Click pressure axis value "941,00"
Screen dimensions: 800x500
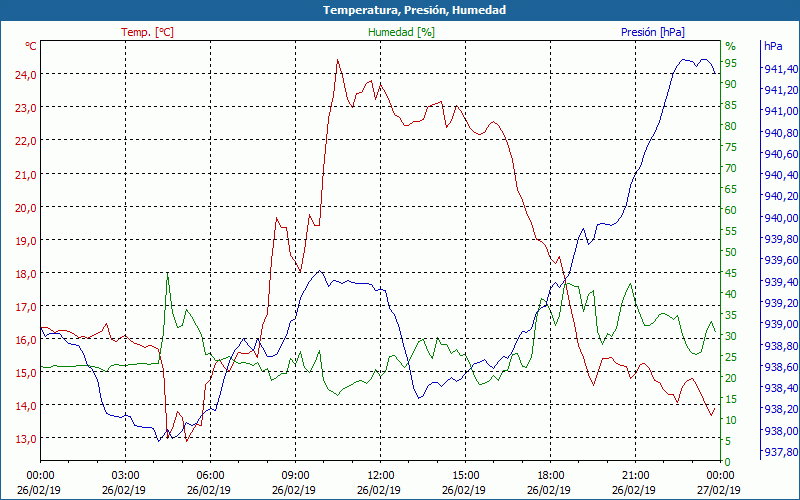point(781,111)
